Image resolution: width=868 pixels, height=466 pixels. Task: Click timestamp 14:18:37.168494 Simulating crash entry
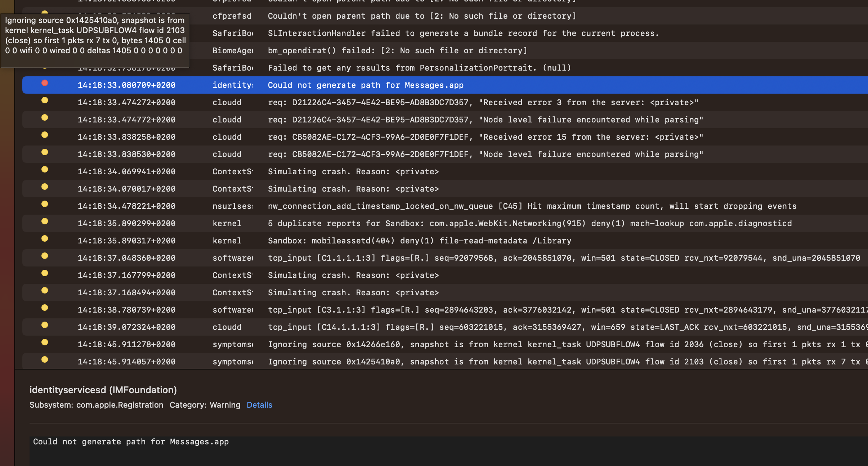click(126, 292)
